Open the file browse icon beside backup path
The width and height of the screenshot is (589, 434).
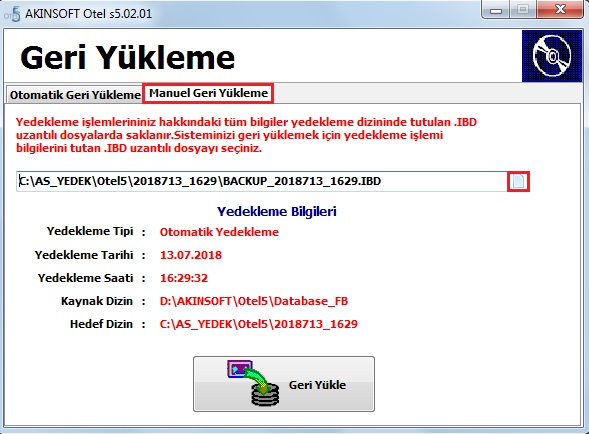click(x=518, y=181)
